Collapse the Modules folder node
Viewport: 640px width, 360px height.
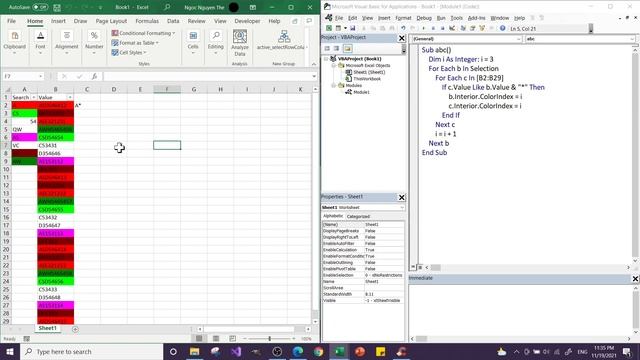333,85
